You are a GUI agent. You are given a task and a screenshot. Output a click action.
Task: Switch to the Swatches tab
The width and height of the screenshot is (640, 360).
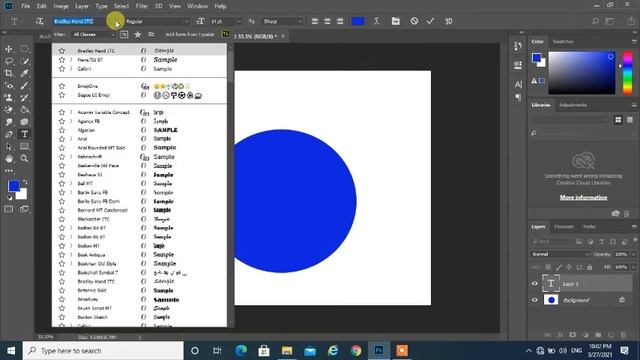pos(563,42)
